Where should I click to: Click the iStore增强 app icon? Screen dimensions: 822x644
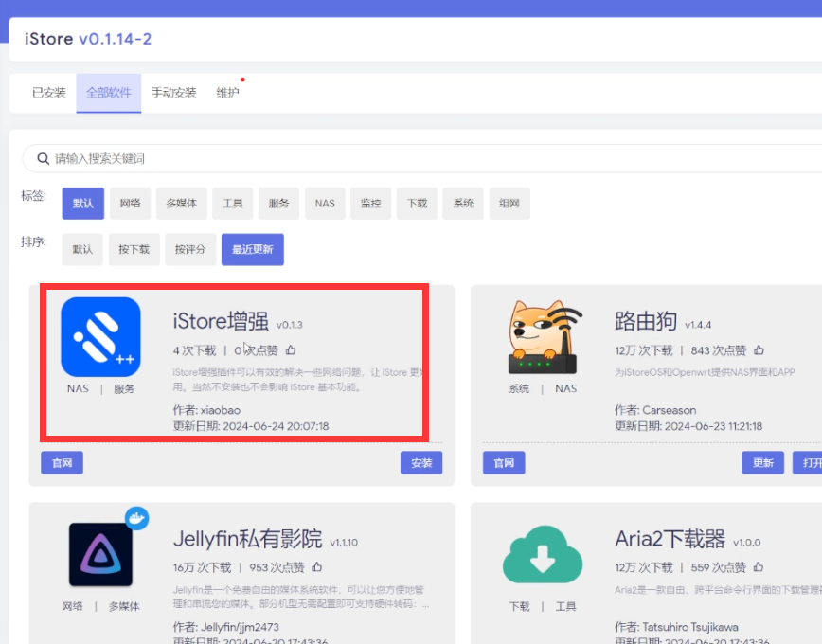(x=100, y=337)
